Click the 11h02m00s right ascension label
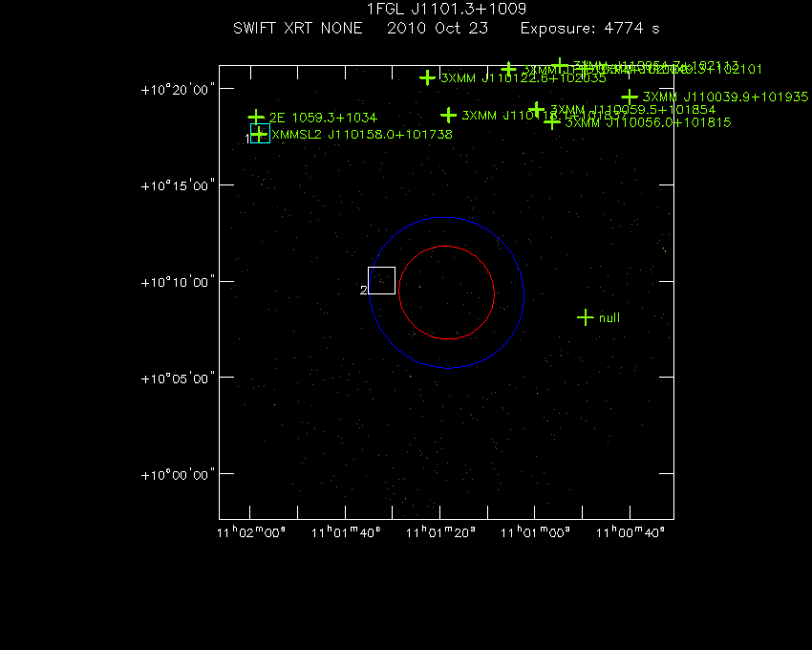812x650 pixels. [x=251, y=532]
